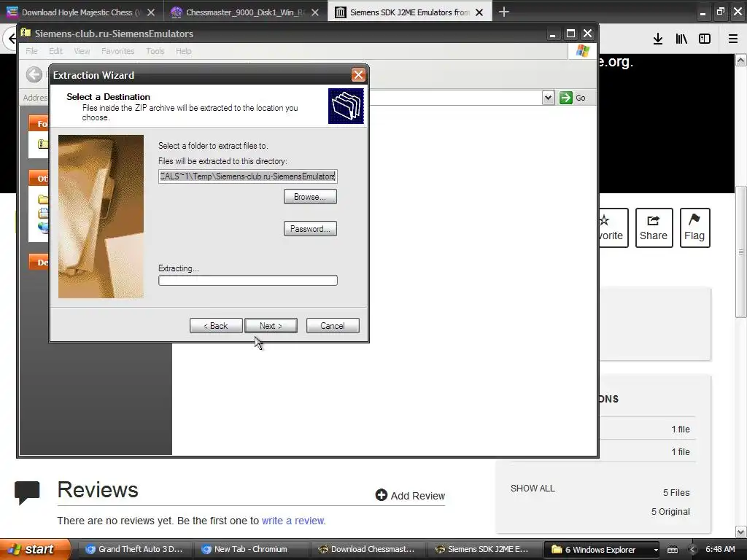Click the Password... button
747x560 pixels.
310,228
